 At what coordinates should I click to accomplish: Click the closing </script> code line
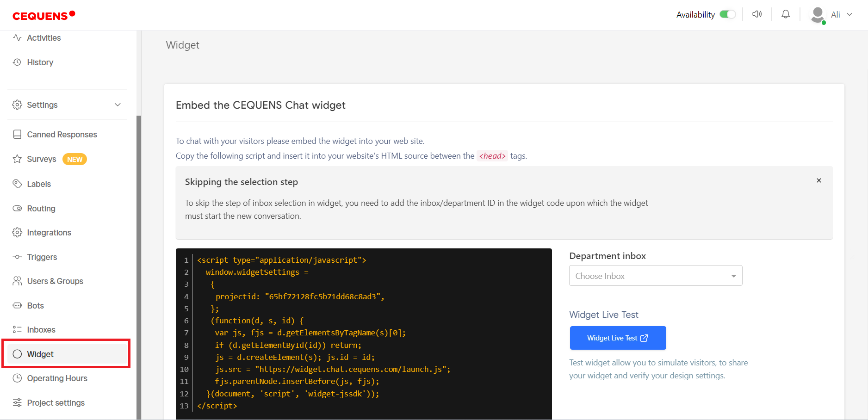[217, 406]
